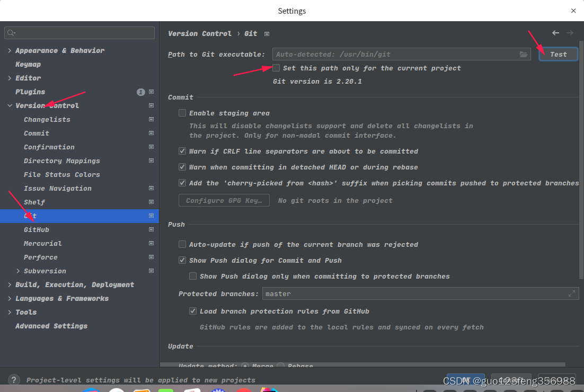The height and width of the screenshot is (392, 584).
Task: Go forward using the right arrow icon
Action: pyautogui.click(x=570, y=33)
